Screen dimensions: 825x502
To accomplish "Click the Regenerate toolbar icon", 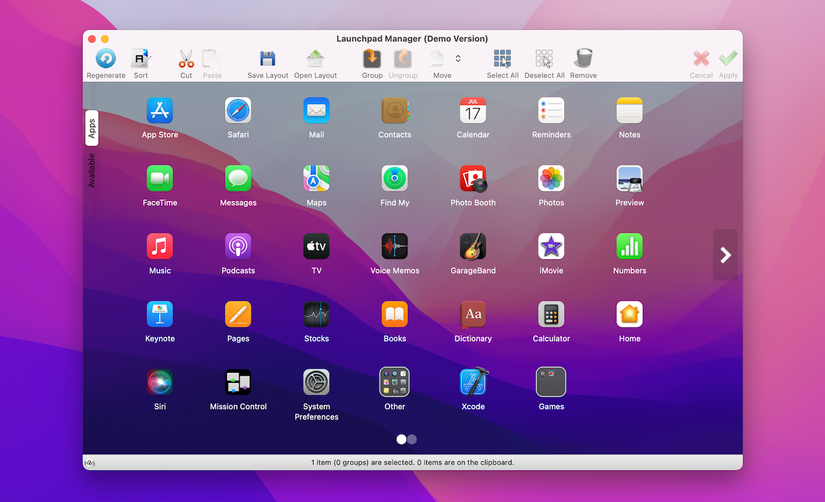I will point(105,59).
